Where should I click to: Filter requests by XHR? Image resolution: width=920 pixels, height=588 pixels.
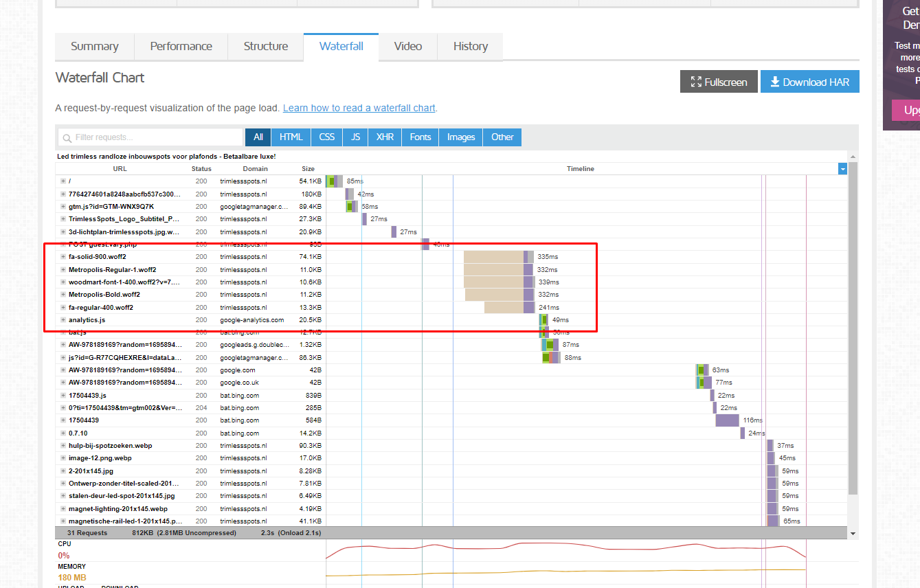pyautogui.click(x=385, y=137)
